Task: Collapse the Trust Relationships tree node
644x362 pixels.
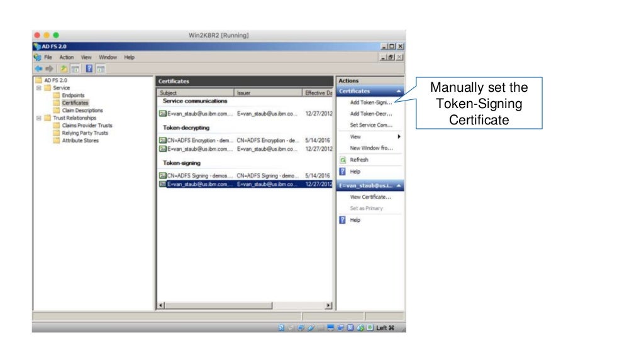Action: pyautogui.click(x=38, y=118)
